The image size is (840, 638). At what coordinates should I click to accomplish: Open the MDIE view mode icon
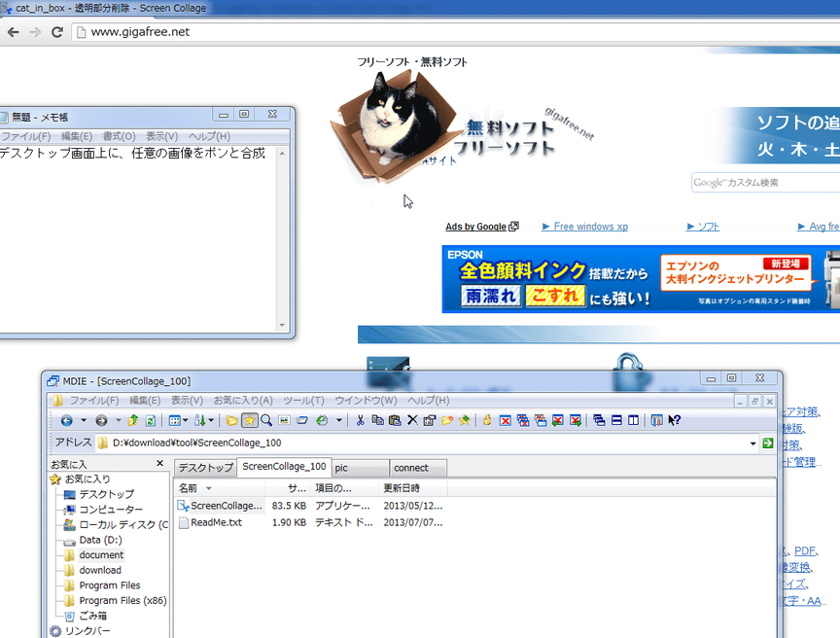tap(175, 420)
